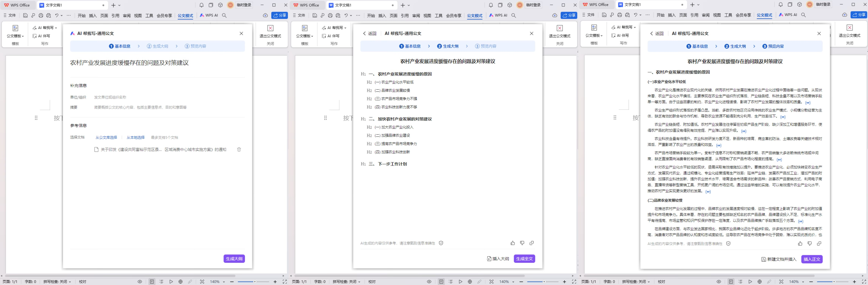This screenshot has width=868, height=285.
Task: Click the 生成大纲 button
Action: (234, 259)
